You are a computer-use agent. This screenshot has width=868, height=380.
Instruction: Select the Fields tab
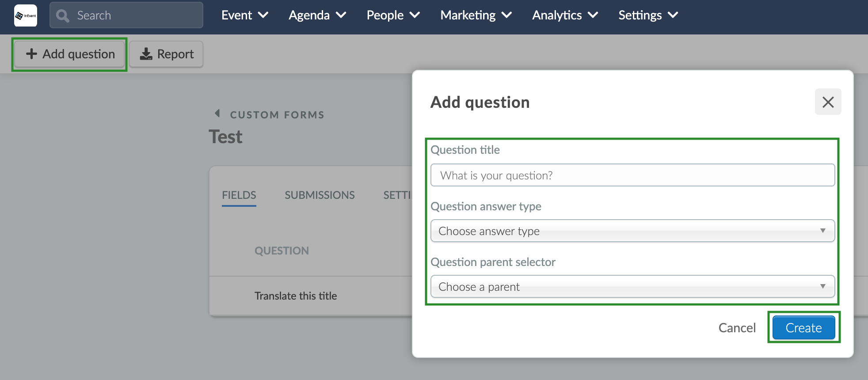[239, 195]
